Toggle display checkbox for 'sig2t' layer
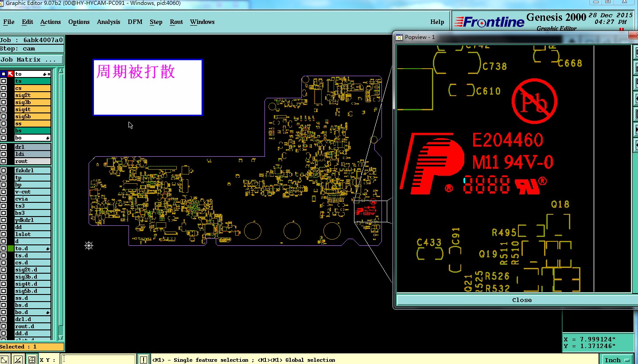Screen dimensions: 638x364 coord(4,95)
